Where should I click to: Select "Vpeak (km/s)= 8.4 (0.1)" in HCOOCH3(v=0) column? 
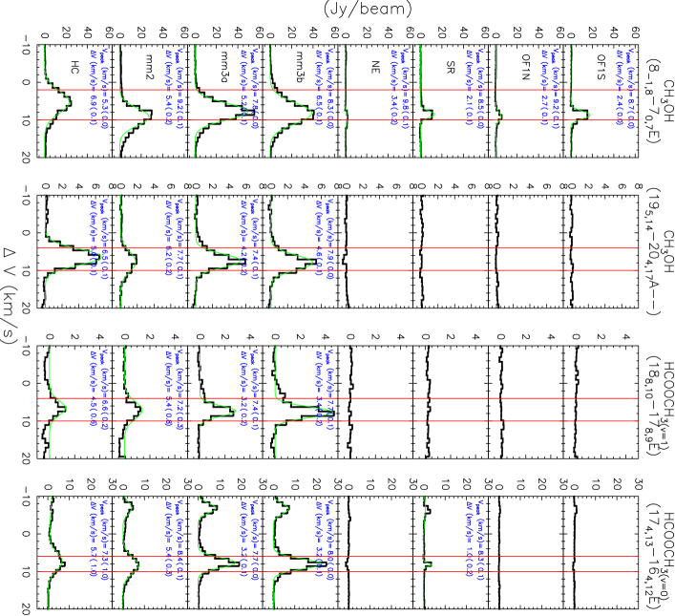179,541
